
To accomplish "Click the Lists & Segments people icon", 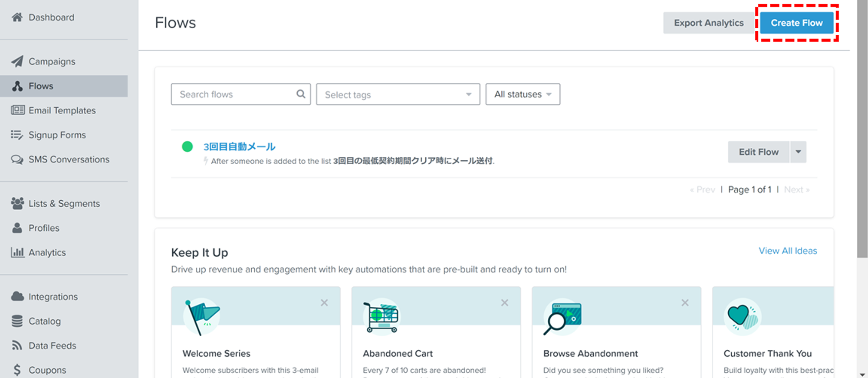I will [17, 203].
